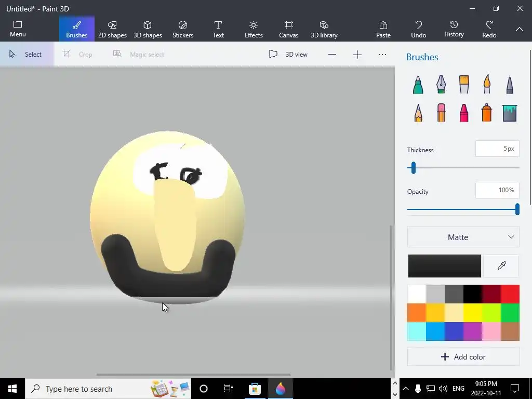
Task: Open the Canvas tab
Action: point(289,29)
